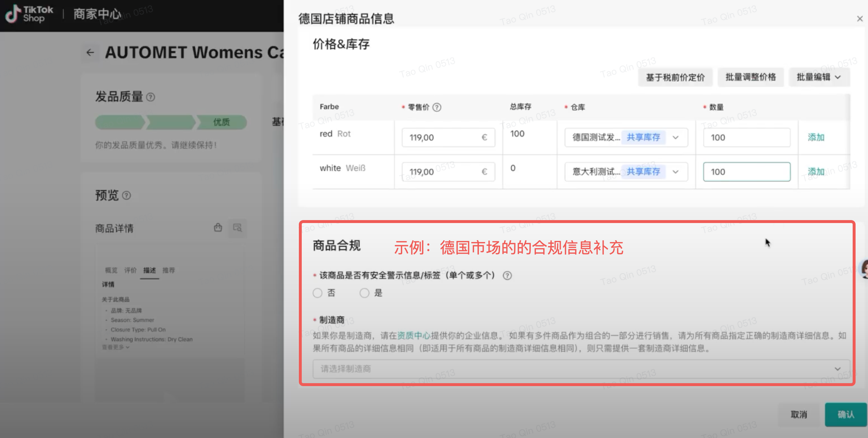Click the shopping bag preview icon
The image size is (868, 438).
[x=218, y=228]
